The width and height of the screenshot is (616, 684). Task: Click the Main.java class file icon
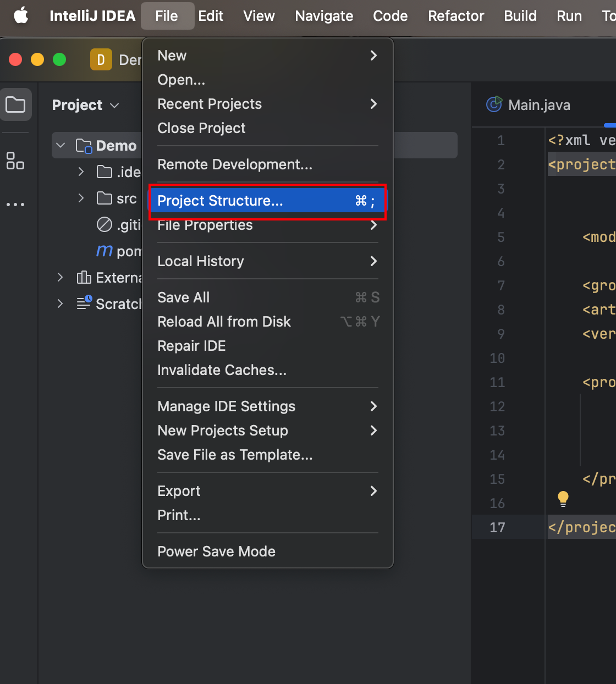(x=494, y=104)
